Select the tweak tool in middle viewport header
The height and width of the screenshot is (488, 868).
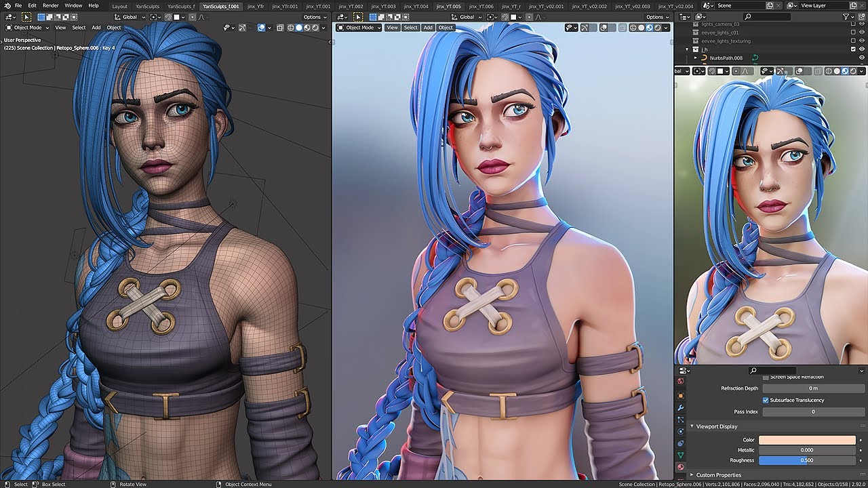(x=358, y=17)
